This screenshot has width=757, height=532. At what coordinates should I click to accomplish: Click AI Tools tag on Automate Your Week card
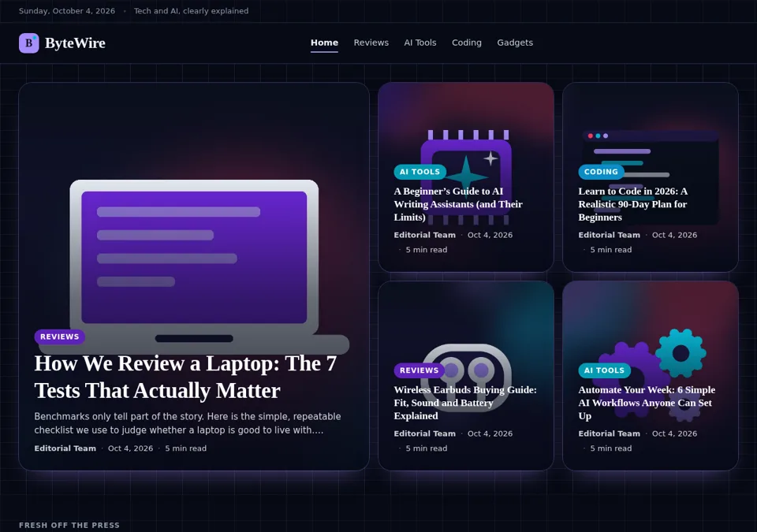click(x=604, y=370)
